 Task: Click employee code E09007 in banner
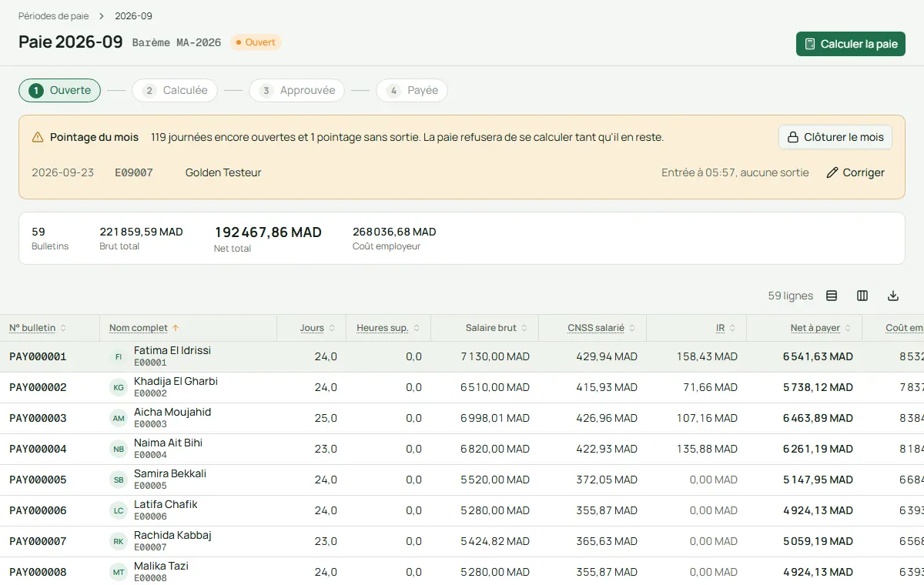point(134,172)
